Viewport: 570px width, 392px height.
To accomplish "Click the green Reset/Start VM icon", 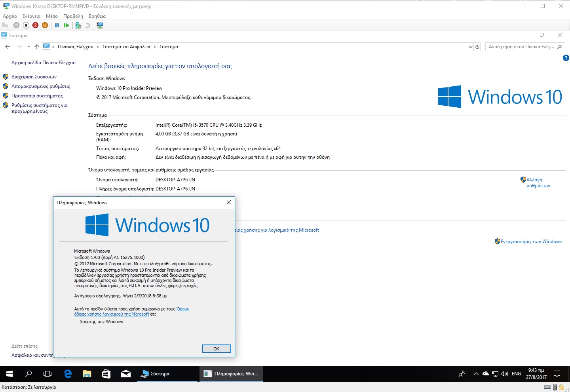I will click(x=66, y=25).
